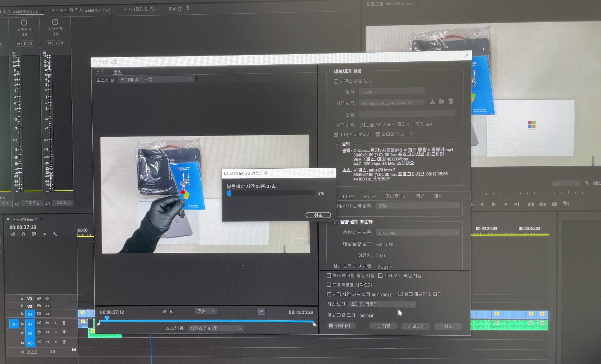Screen dimensions: 601x364
Task: Open the frame sampling time interpolation dropdown
Action: point(382,304)
